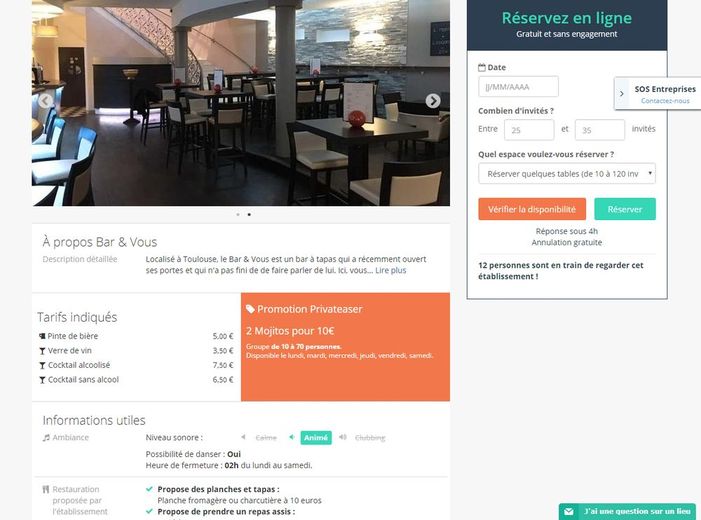The width and height of the screenshot is (701, 520).
Task: Select the second carousel dot indicator
Action: point(249,215)
